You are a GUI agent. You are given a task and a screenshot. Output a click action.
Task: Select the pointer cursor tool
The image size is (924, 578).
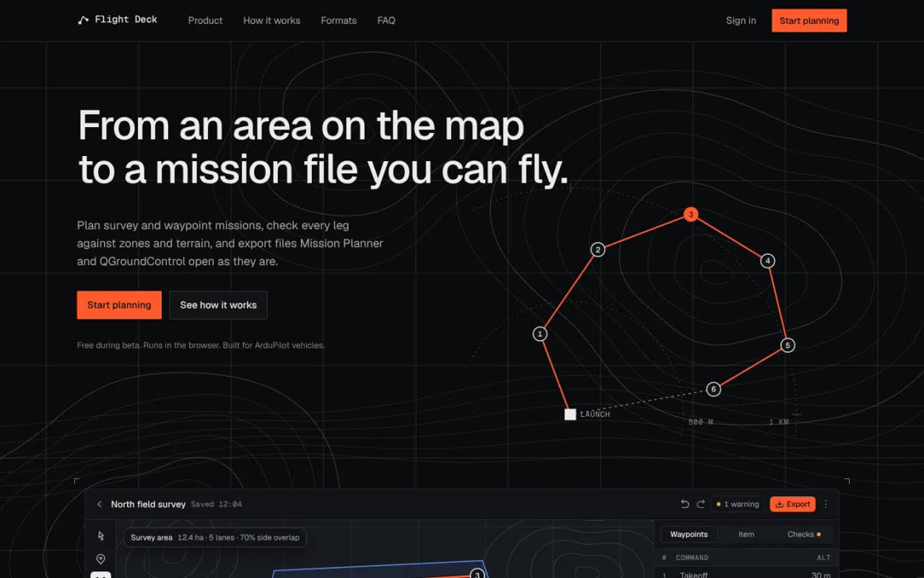click(x=100, y=535)
